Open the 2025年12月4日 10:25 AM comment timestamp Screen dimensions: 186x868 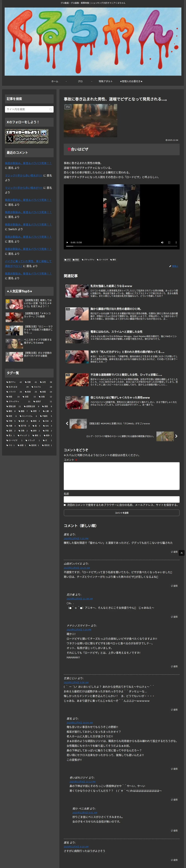[77, 568]
